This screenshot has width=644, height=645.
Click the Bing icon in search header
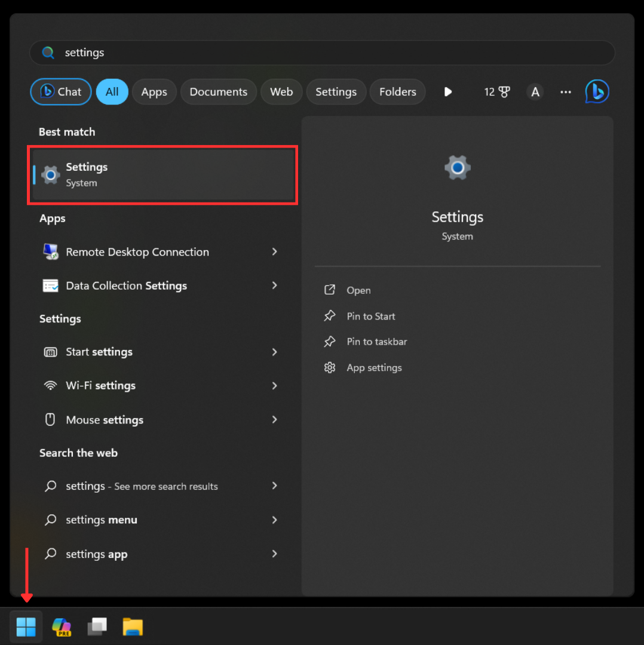point(597,91)
